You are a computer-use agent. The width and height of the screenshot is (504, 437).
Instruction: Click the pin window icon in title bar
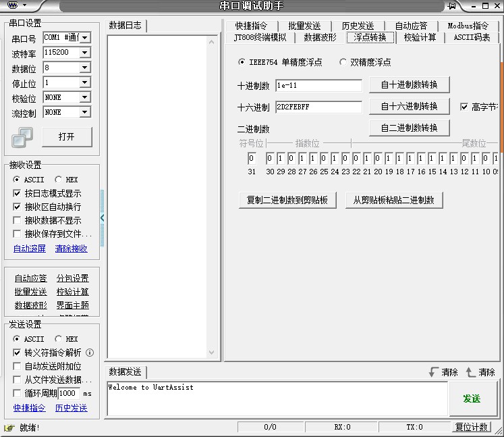tap(451, 6)
